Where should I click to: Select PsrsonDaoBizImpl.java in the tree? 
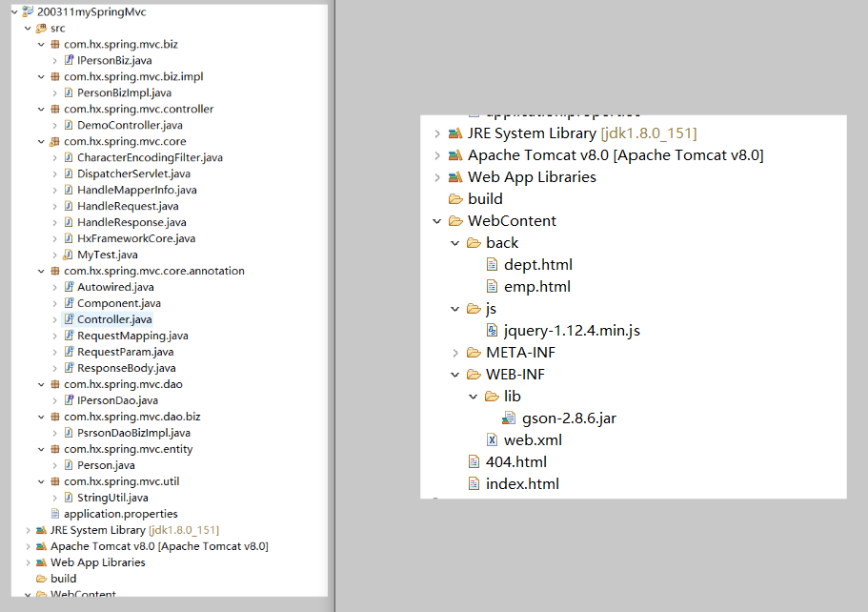coord(134,433)
